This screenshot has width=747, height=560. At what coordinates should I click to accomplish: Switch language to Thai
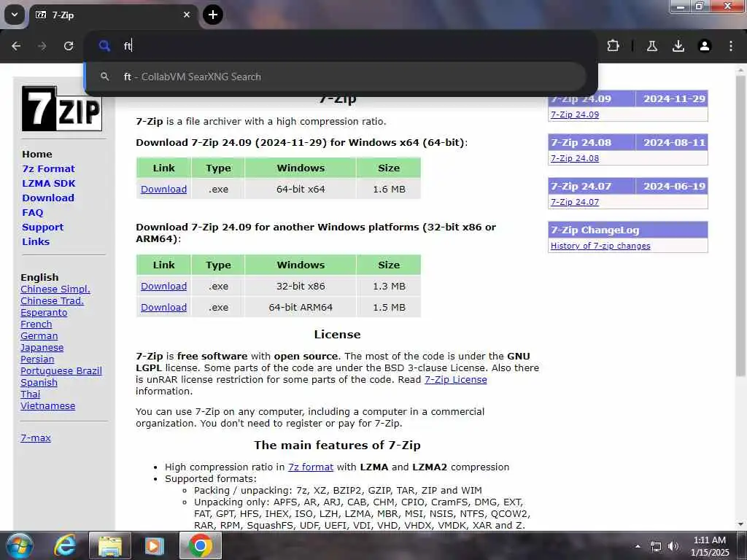click(x=31, y=394)
